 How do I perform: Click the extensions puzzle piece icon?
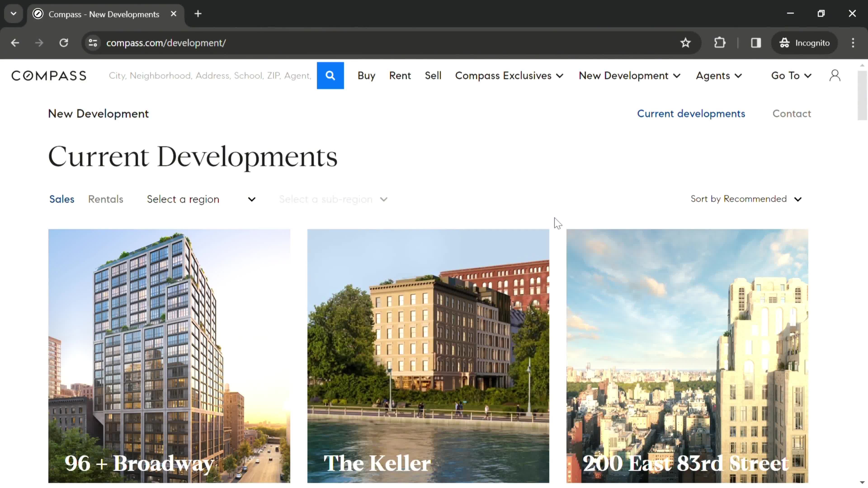pyautogui.click(x=719, y=42)
